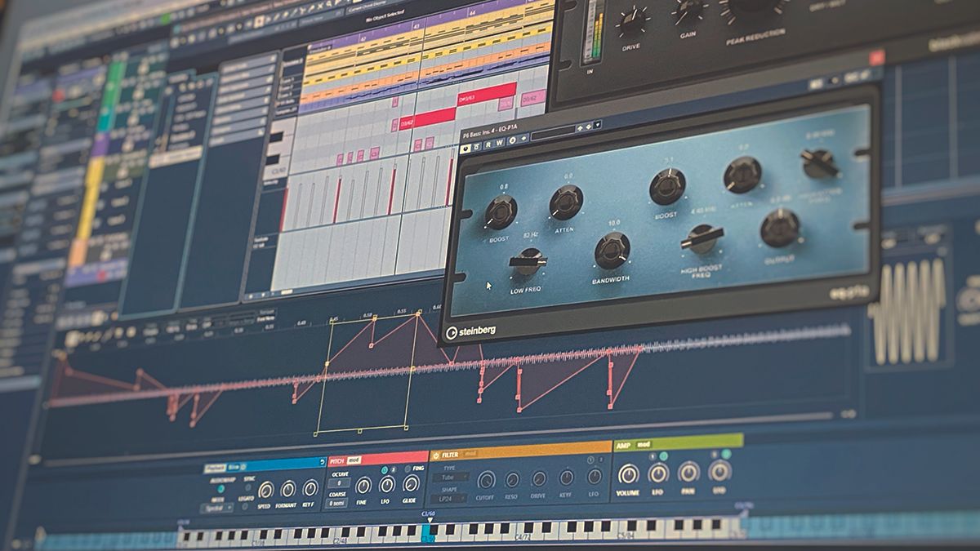Toggle FING glide mode in the PITCH section
The height and width of the screenshot is (551, 980).
click(x=408, y=469)
